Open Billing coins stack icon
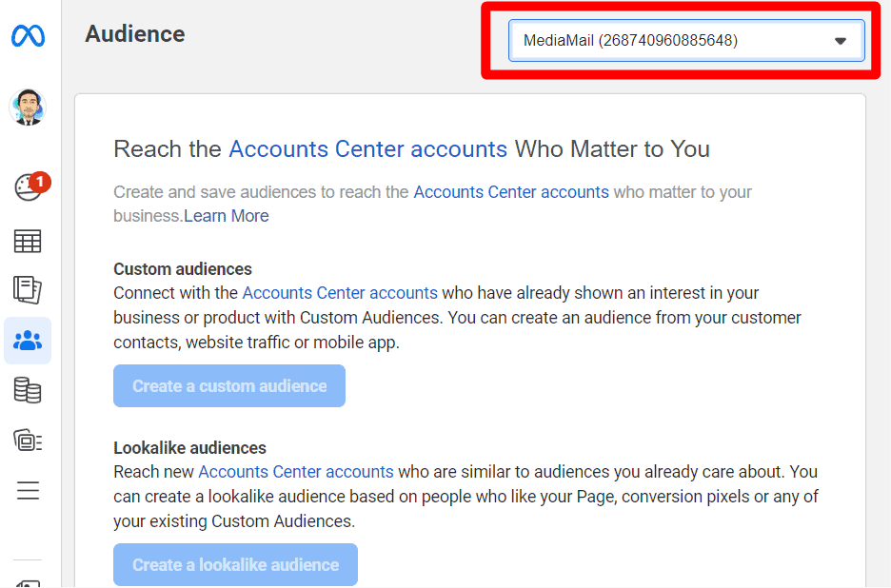Screen dimensions: 891x588 click(x=28, y=390)
